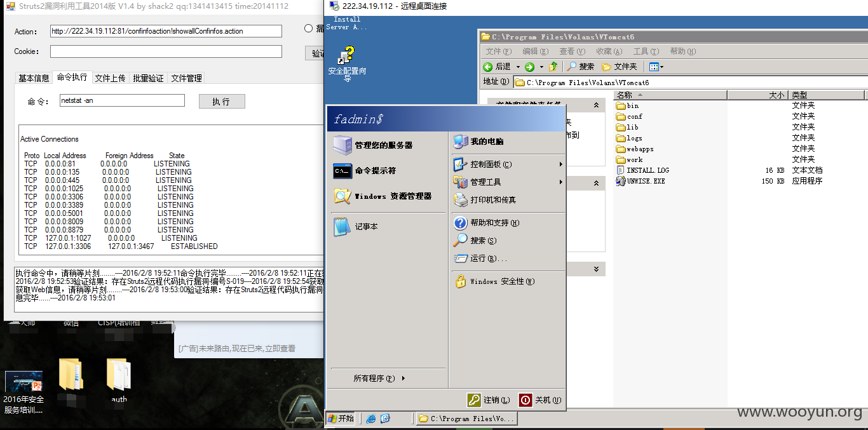The height and width of the screenshot is (430, 868).
Task: Open 工具(T) menu in Explorer
Action: [x=646, y=51]
